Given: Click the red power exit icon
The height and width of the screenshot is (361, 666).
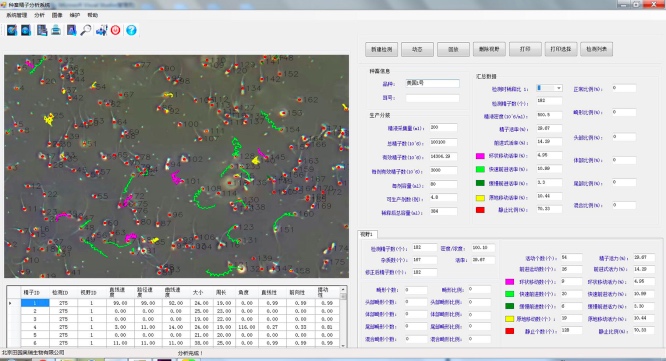Looking at the screenshot, I should [x=116, y=30].
